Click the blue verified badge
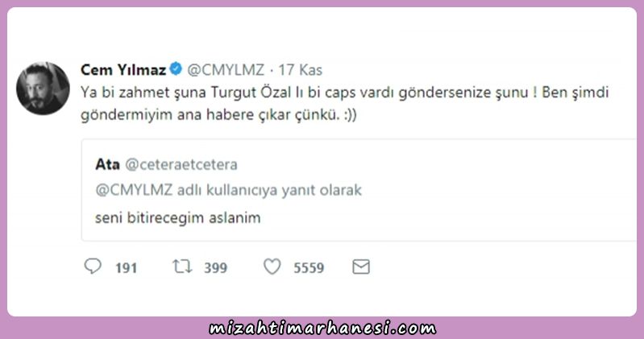This screenshot has height=339, width=644. 177,68
